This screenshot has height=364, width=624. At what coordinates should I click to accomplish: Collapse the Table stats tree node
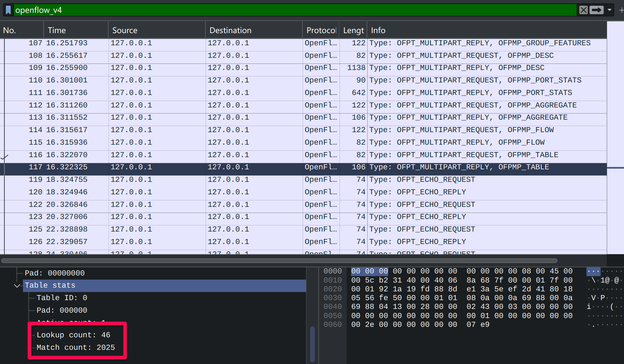point(17,286)
